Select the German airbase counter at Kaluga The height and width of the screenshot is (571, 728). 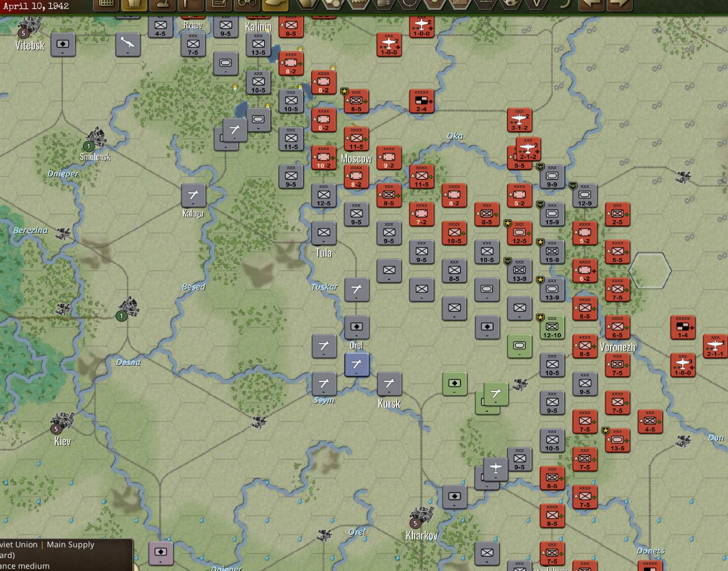tap(193, 195)
